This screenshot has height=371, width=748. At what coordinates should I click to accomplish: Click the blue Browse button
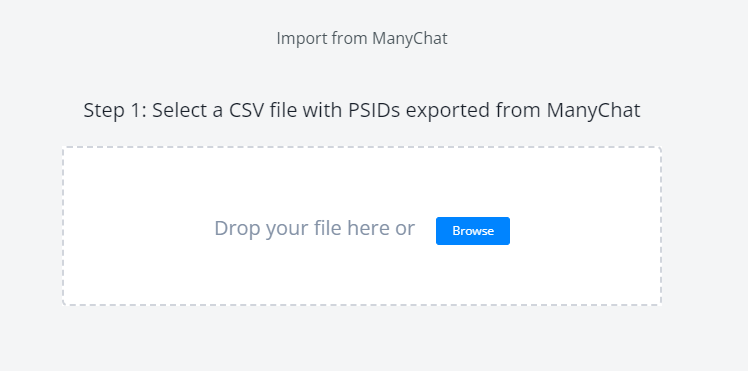pyautogui.click(x=473, y=231)
